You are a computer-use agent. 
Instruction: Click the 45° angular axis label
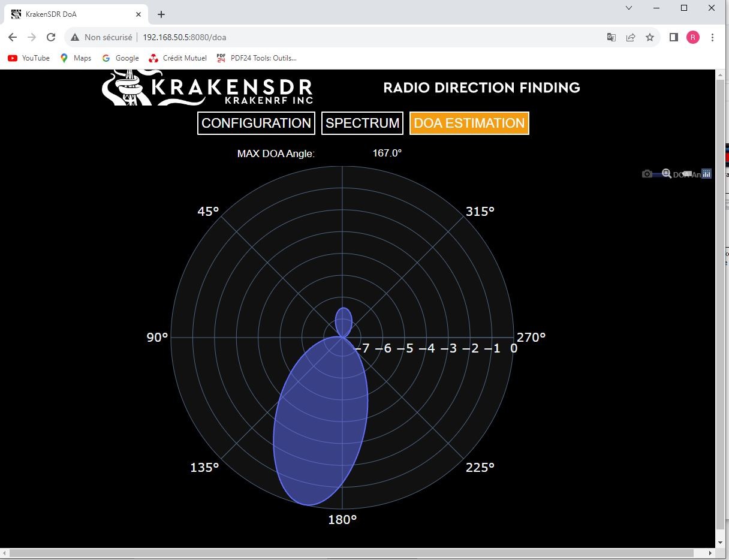coord(208,212)
